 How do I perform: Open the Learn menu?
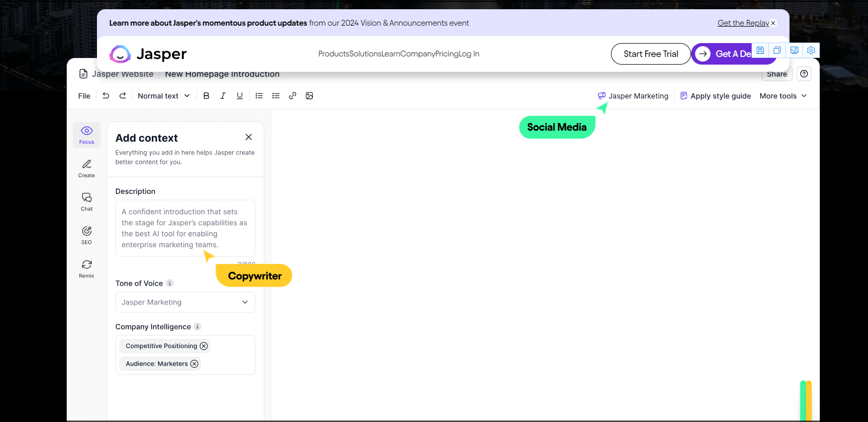[391, 54]
